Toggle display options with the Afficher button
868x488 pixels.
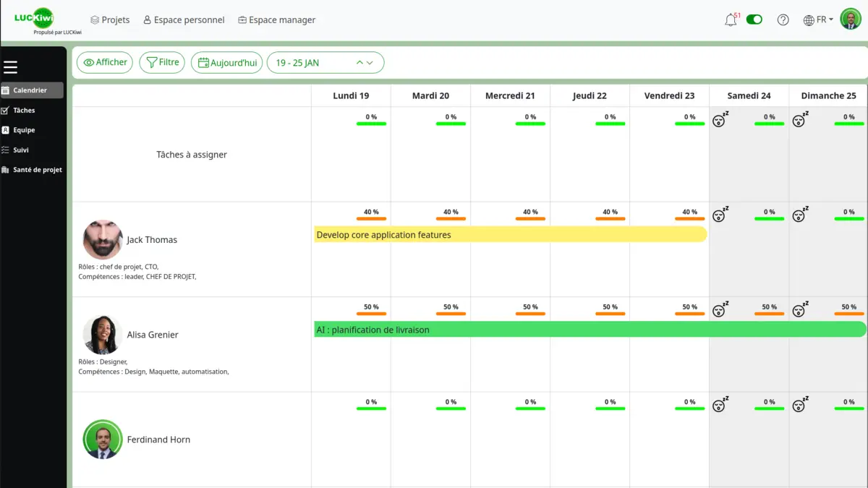104,62
